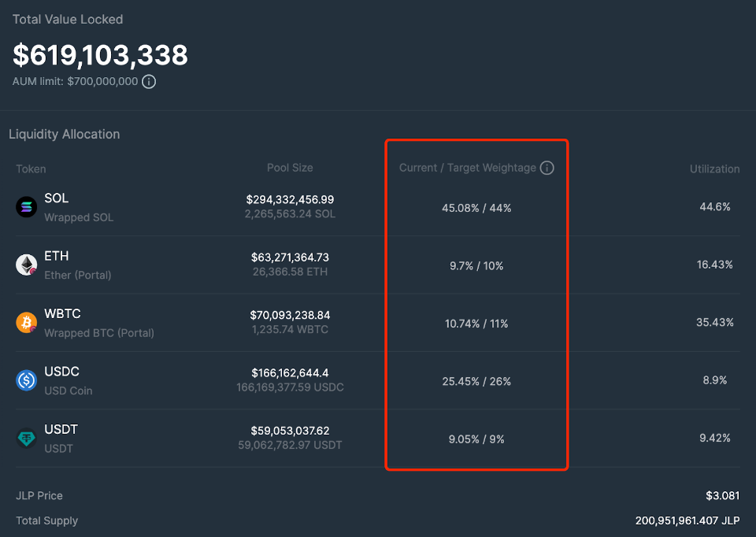
Task: Click the USDT tether icon
Action: pyautogui.click(x=27, y=439)
